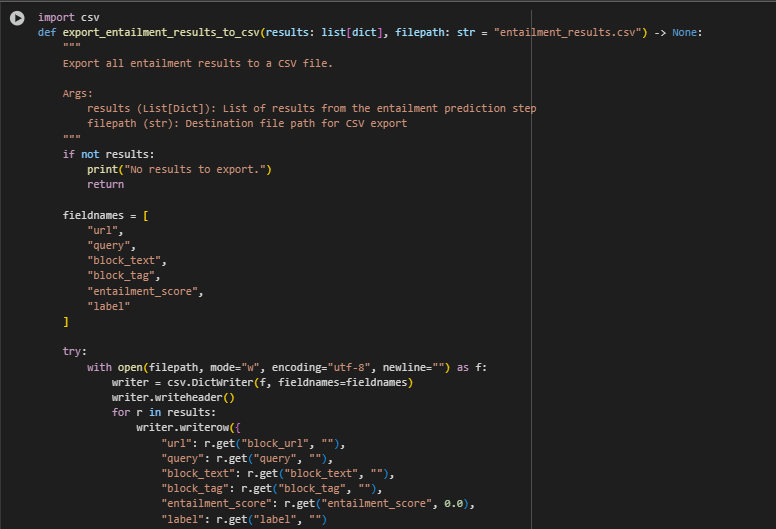Click the r.get("block_url", "") line
The image size is (776, 529).
point(253,443)
